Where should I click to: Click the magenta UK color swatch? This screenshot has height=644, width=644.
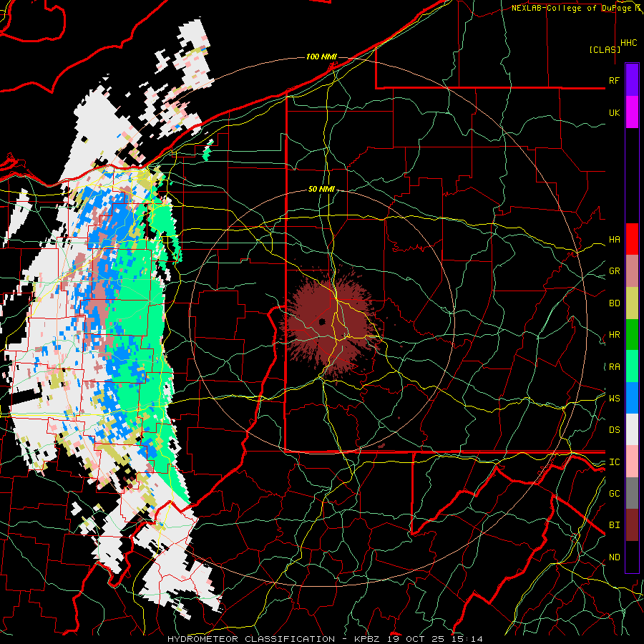click(x=632, y=112)
